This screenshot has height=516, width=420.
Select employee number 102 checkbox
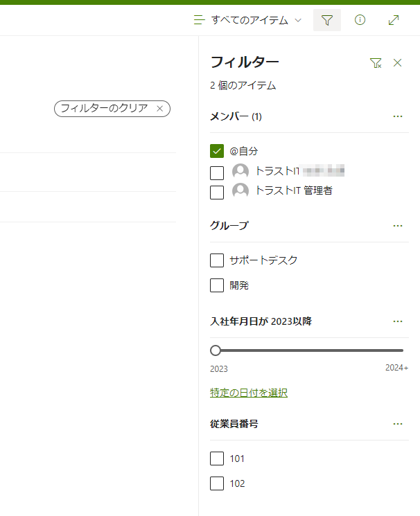pos(217,483)
